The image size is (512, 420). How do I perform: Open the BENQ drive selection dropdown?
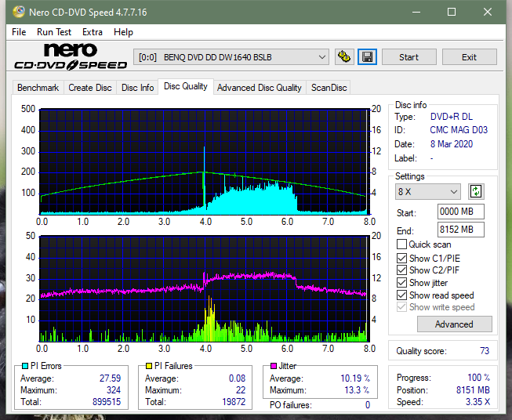point(231,57)
